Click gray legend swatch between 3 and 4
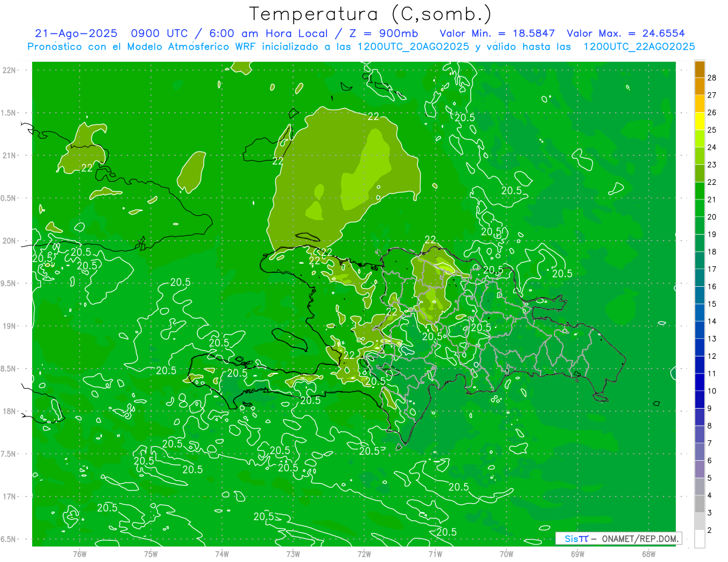 coord(699,504)
